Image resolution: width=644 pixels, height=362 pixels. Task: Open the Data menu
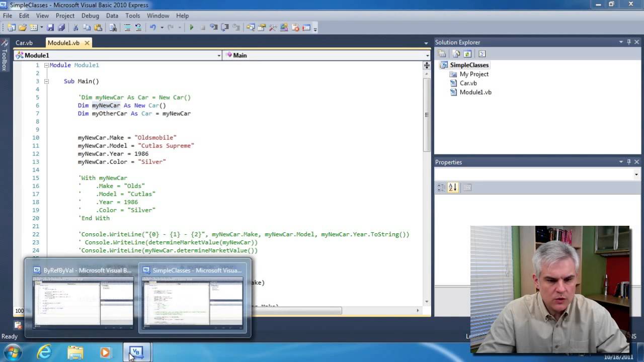pos(112,16)
